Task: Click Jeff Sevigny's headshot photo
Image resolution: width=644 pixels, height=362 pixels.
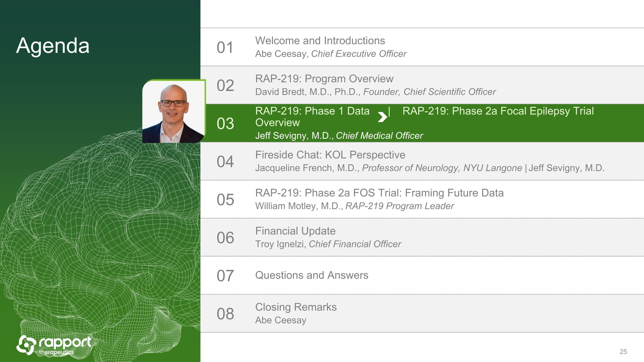Action: [x=173, y=111]
